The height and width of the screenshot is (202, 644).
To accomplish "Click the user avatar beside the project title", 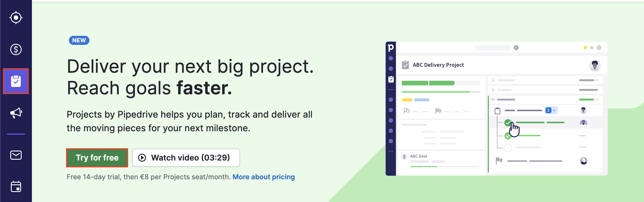I will coord(595,65).
